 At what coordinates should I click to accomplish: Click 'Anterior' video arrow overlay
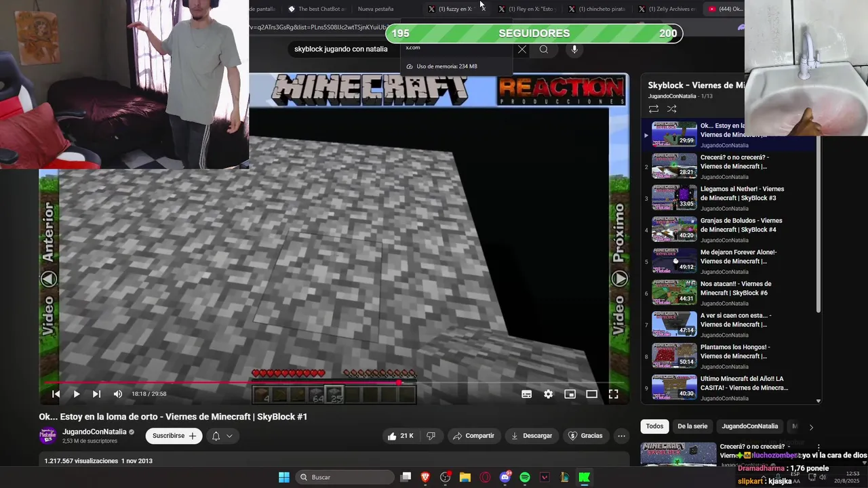48,279
